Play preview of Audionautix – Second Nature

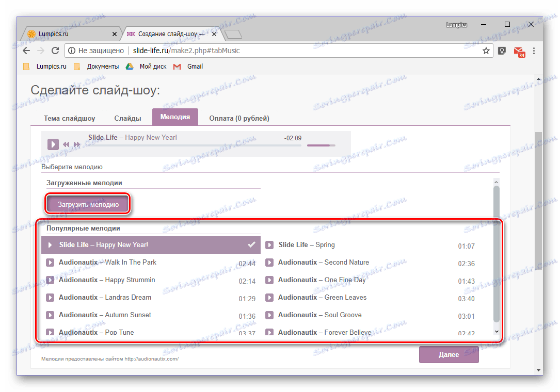coord(269,263)
